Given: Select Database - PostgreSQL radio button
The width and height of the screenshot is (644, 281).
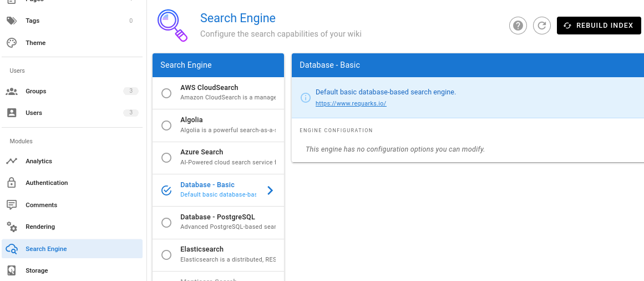Looking at the screenshot, I should tap(166, 223).
